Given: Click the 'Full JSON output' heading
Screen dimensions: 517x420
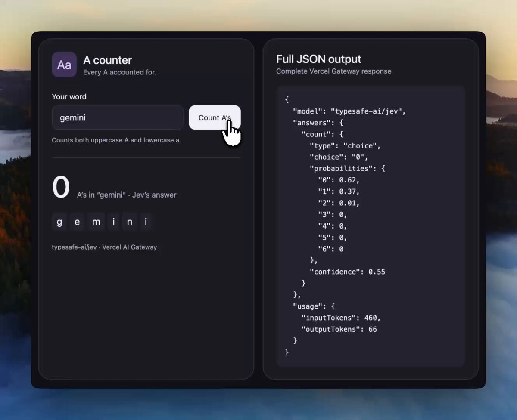Looking at the screenshot, I should (x=319, y=59).
